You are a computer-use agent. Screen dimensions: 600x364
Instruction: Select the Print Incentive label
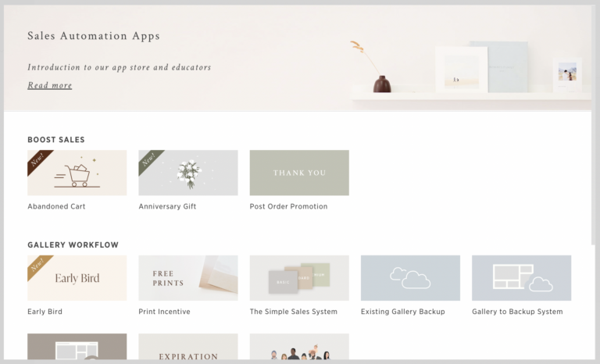pos(164,312)
